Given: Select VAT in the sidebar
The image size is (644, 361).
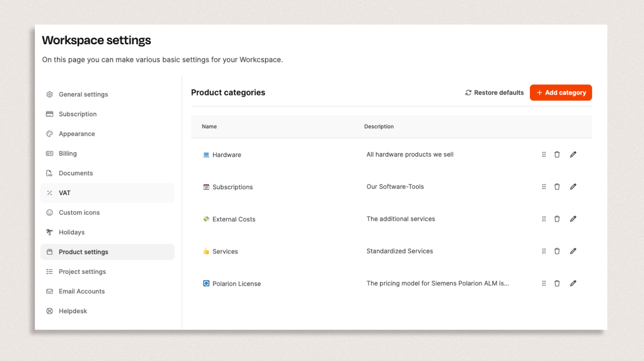Looking at the screenshot, I should click(x=65, y=193).
